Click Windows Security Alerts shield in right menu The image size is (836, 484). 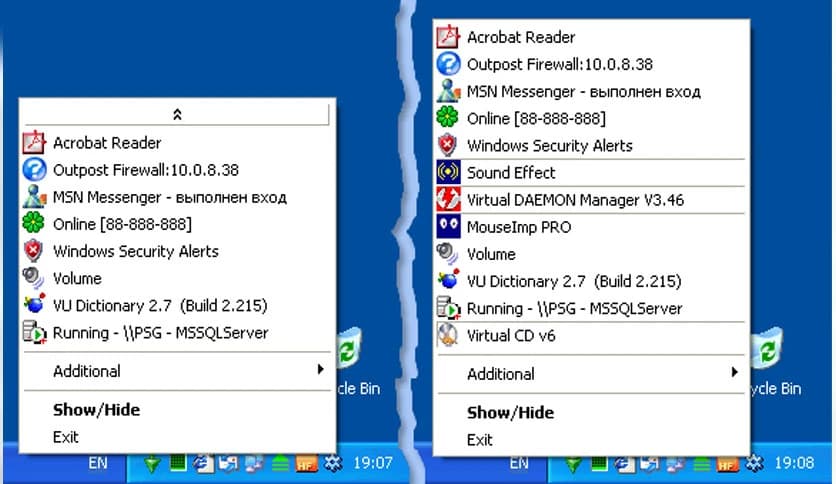tap(448, 146)
